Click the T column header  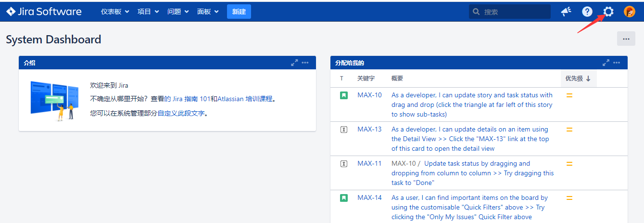coord(342,79)
